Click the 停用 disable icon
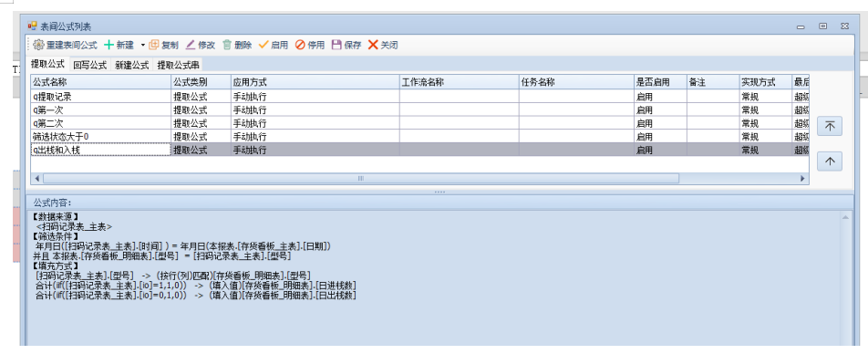 (x=300, y=45)
